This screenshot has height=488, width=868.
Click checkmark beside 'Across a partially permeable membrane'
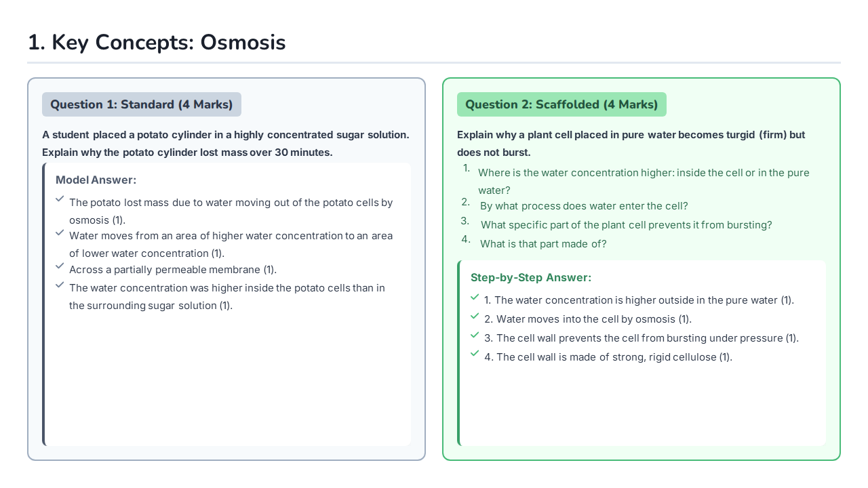click(x=60, y=266)
